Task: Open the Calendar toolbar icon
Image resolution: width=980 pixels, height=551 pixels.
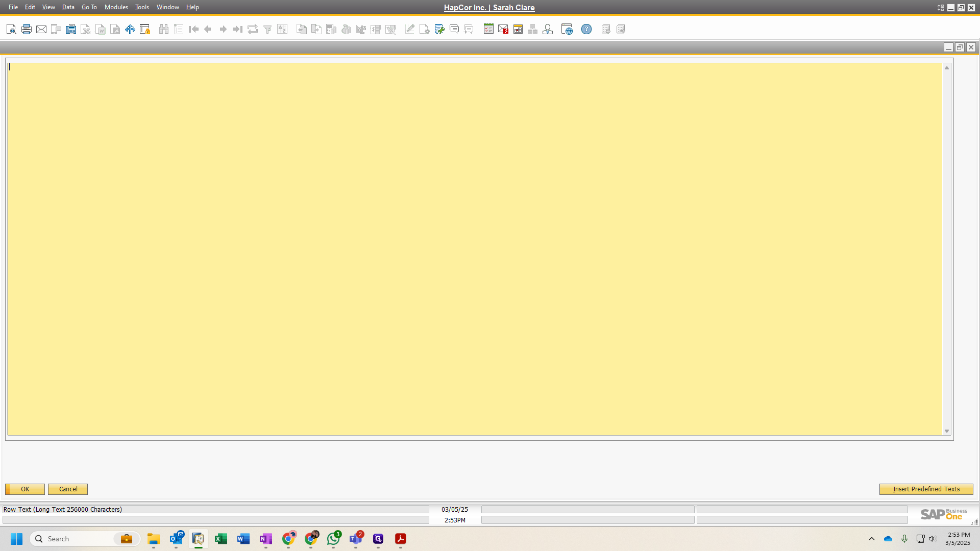Action: (518, 29)
